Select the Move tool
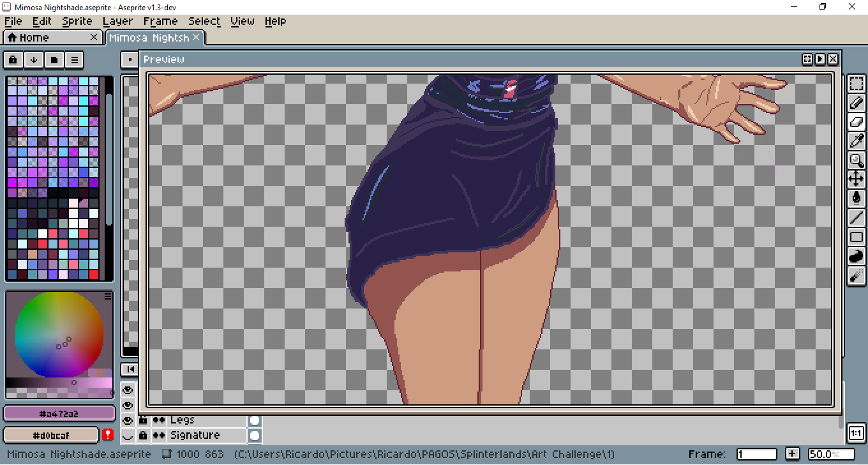 point(857,179)
